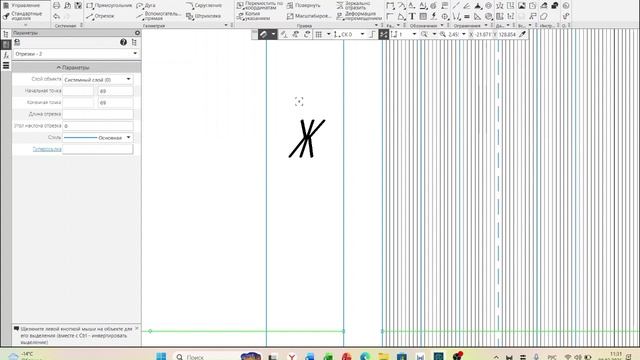Click the undo arrow icon

coord(57,16)
